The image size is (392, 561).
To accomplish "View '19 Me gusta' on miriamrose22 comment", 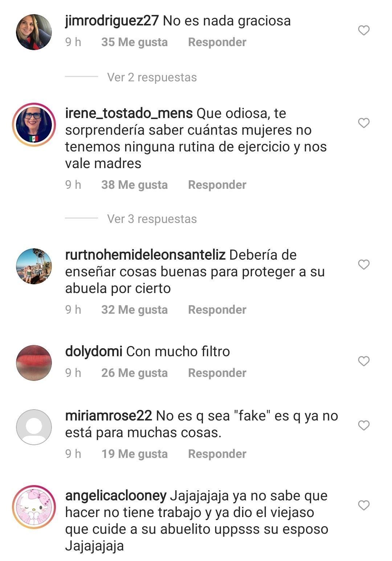I will coord(134,454).
